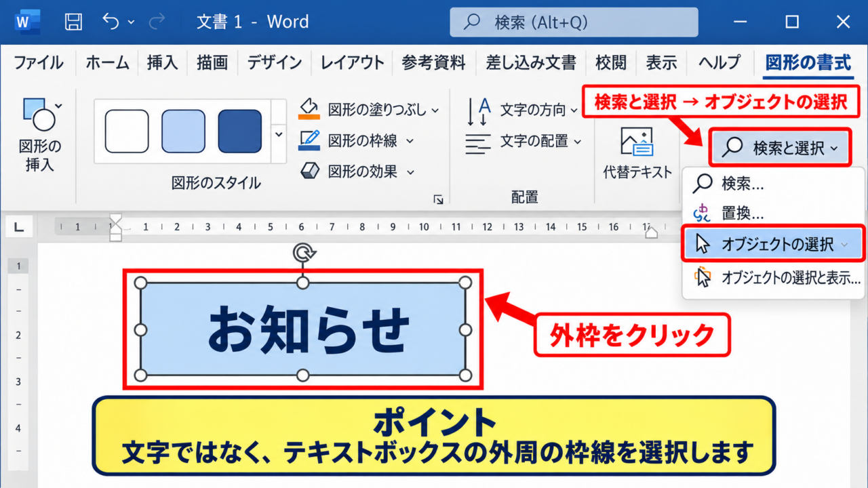868x488 pixels.
Task: Click the Word application icon in the title bar
Action: [x=27, y=22]
